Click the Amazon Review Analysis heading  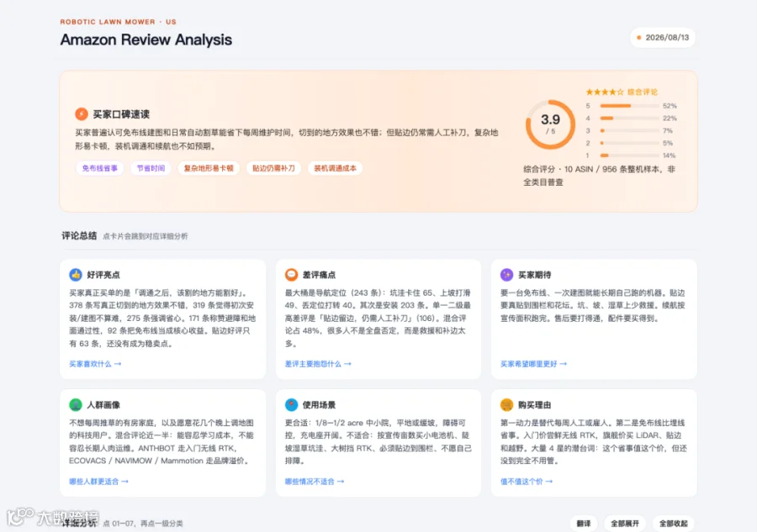click(146, 40)
